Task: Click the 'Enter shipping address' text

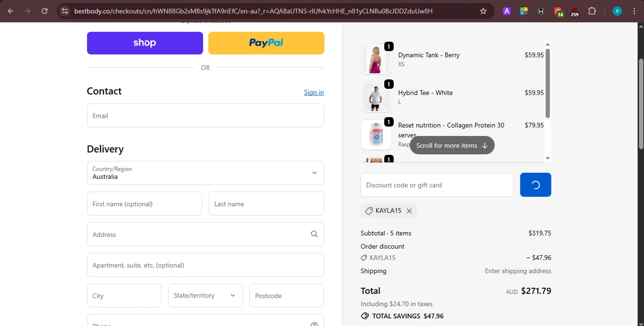Action: (518, 271)
